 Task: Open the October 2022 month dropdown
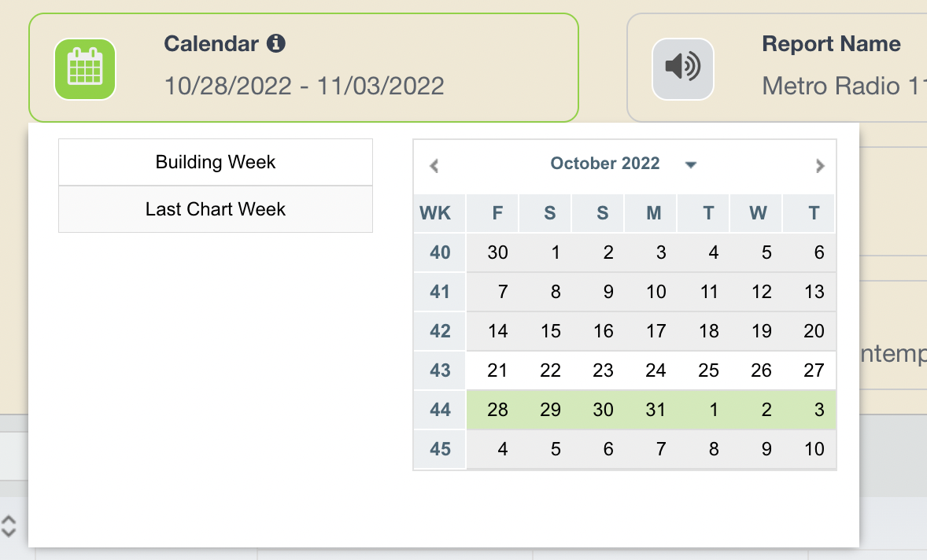690,164
